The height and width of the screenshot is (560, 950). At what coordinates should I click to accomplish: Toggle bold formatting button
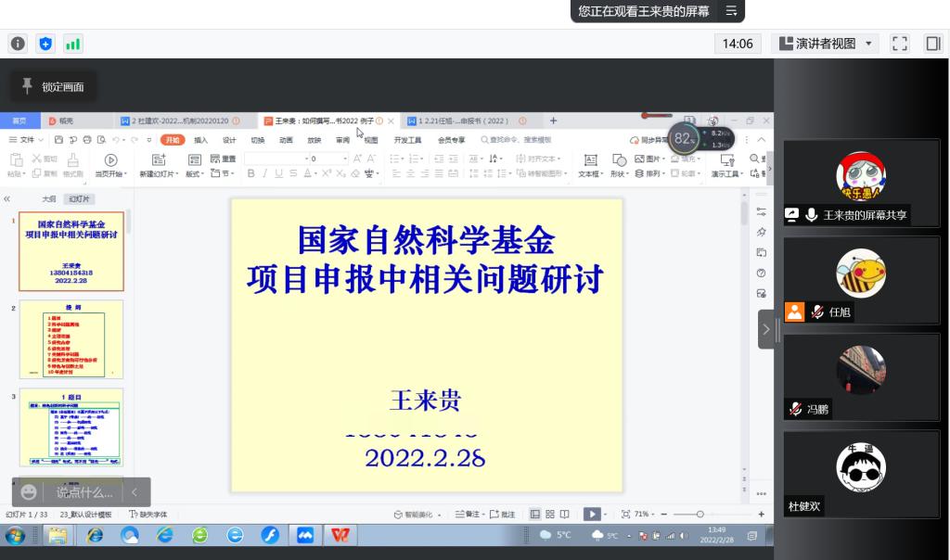(250, 173)
